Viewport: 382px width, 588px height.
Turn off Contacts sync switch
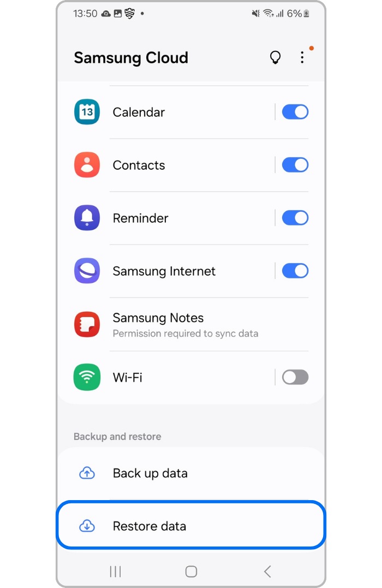(295, 165)
